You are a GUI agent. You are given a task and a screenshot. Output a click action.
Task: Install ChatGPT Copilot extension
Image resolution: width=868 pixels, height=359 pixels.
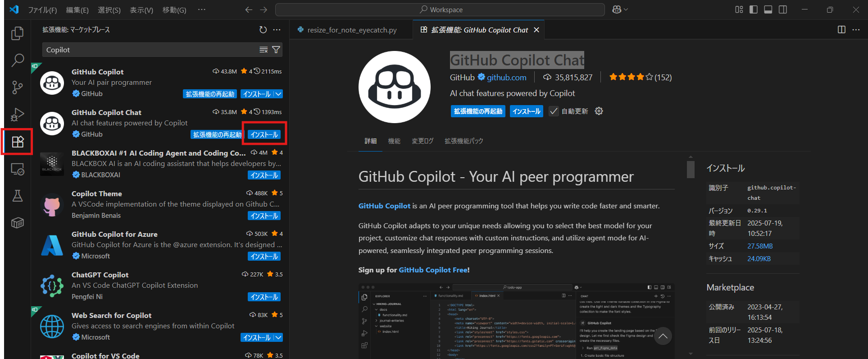[264, 297]
